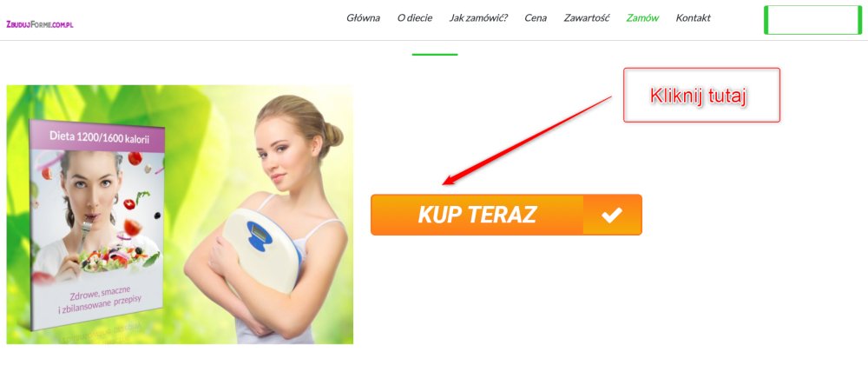Click the ZbudujForme.com.pl logo
Screen dimensions: 868x372
tap(40, 24)
